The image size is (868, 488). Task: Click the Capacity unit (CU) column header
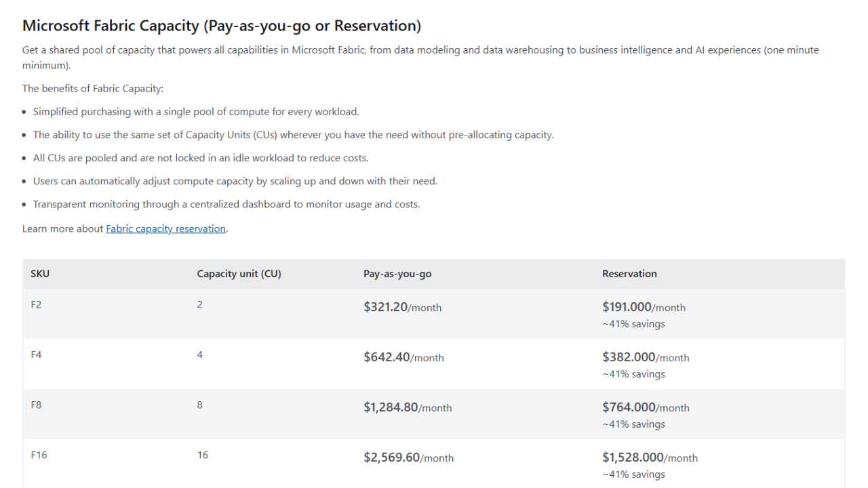(239, 274)
